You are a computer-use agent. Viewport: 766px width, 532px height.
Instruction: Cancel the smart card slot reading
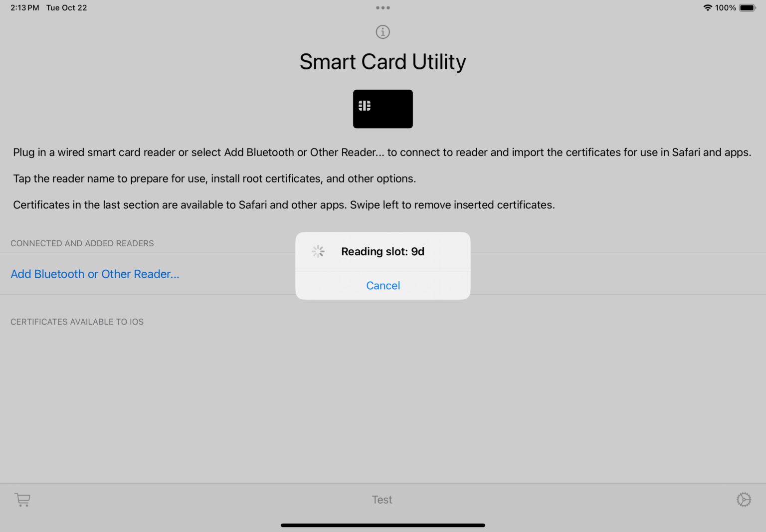coord(383,285)
